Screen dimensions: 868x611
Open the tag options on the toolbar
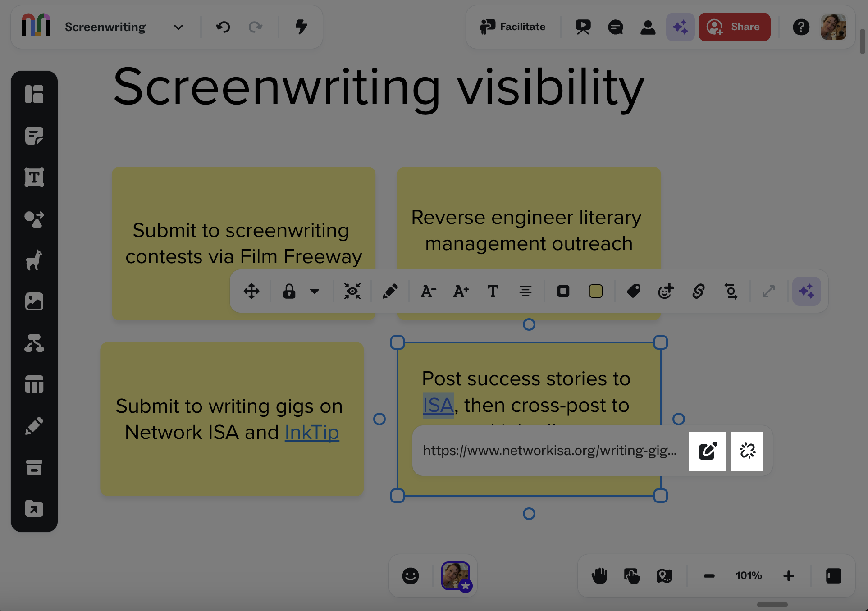coord(634,292)
